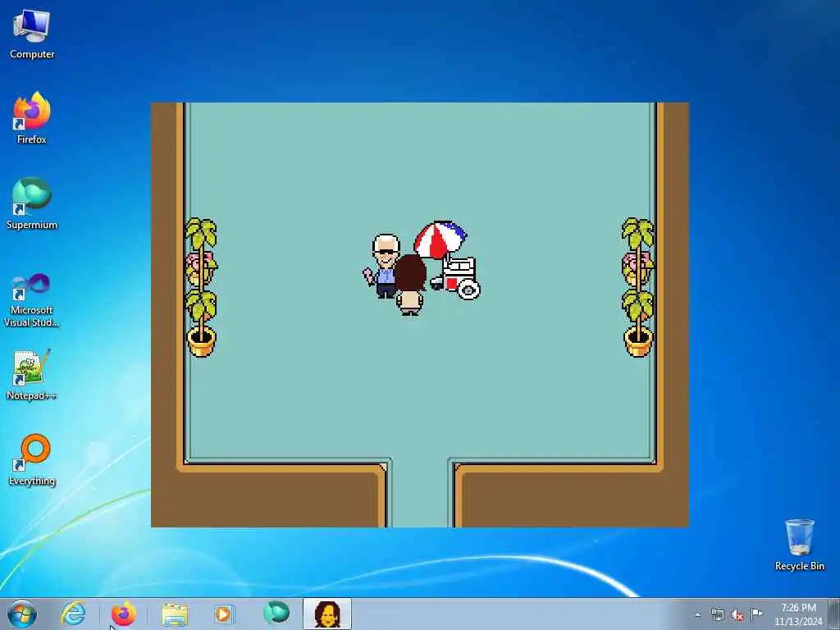Select the running game's taskbar button
The height and width of the screenshot is (630, 840).
coord(327,614)
